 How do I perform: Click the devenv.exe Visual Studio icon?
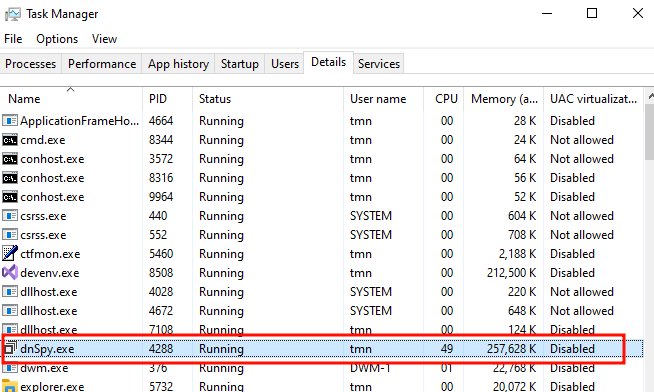point(10,273)
